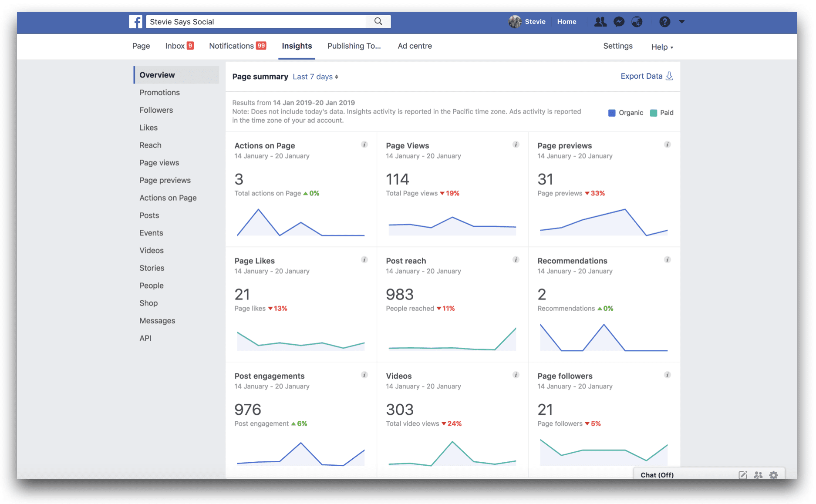The width and height of the screenshot is (816, 504).
Task: Open Messenger from the top bar
Action: (619, 21)
